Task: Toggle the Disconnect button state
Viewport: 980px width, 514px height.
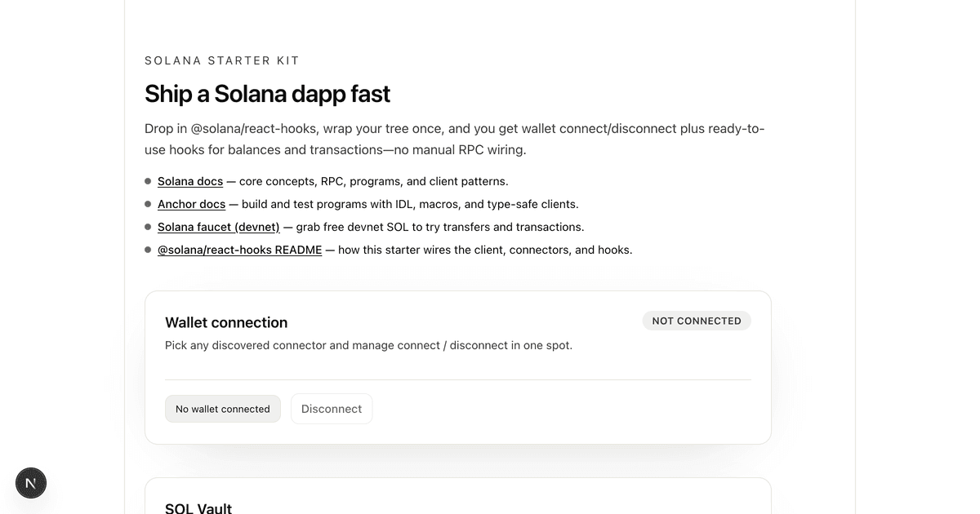Action: point(332,409)
